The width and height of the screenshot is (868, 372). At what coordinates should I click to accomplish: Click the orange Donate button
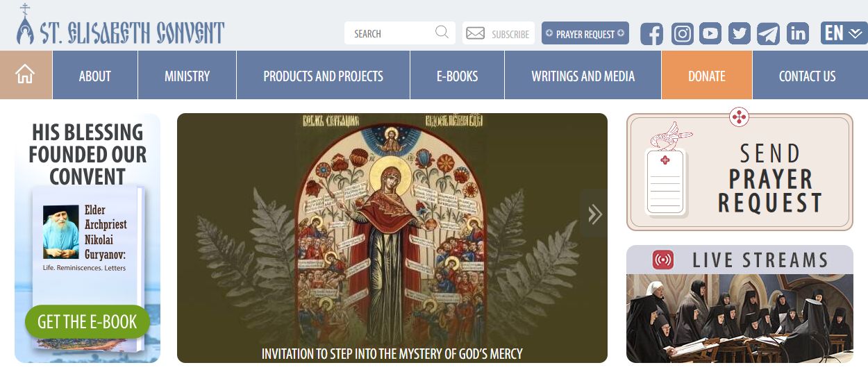pyautogui.click(x=707, y=76)
